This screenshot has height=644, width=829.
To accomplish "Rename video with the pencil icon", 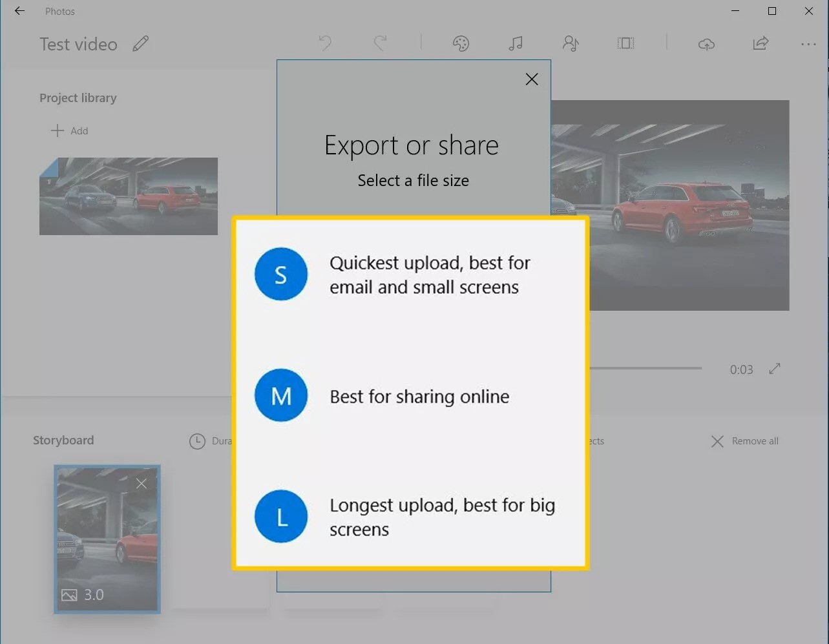I will pyautogui.click(x=140, y=44).
